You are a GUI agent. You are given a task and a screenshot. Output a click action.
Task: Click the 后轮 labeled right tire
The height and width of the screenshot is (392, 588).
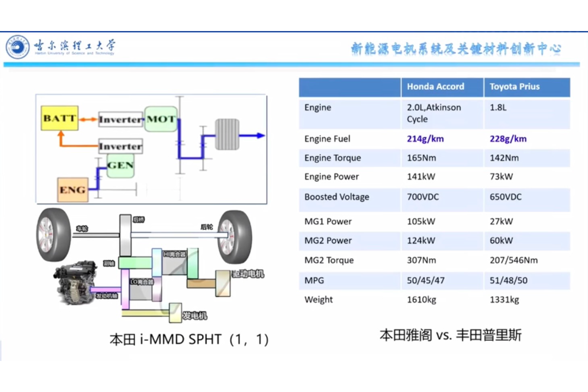point(235,237)
